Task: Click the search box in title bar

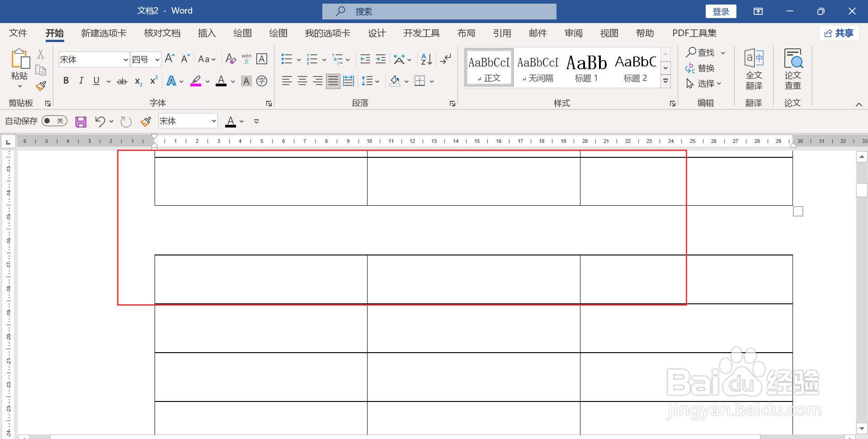Action: coord(439,11)
